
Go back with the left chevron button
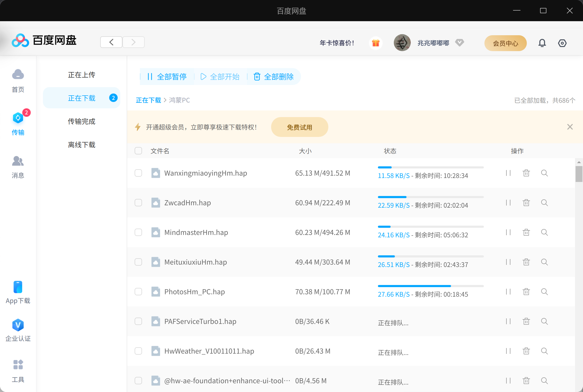pyautogui.click(x=111, y=42)
